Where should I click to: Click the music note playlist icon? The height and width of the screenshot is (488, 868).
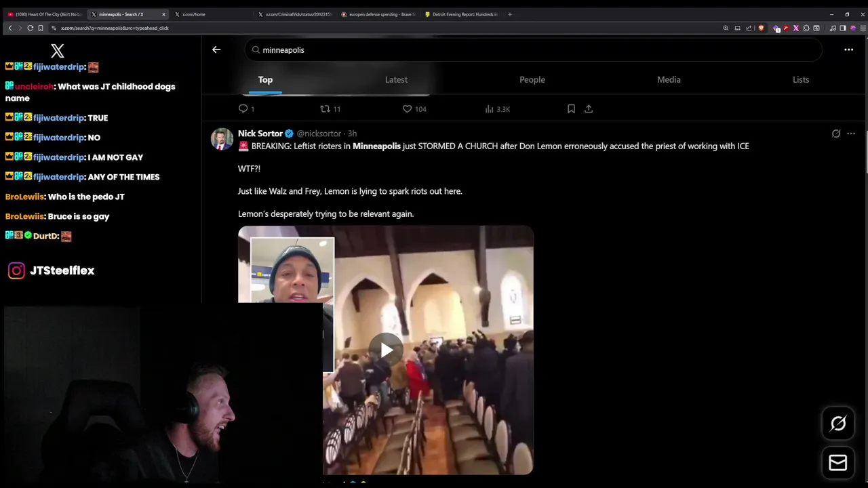point(833,28)
